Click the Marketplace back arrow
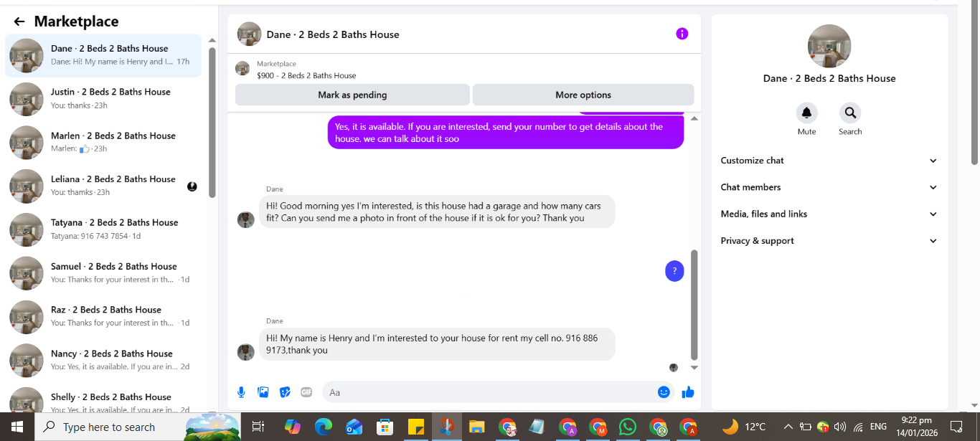Image resolution: width=980 pixels, height=441 pixels. (x=19, y=22)
